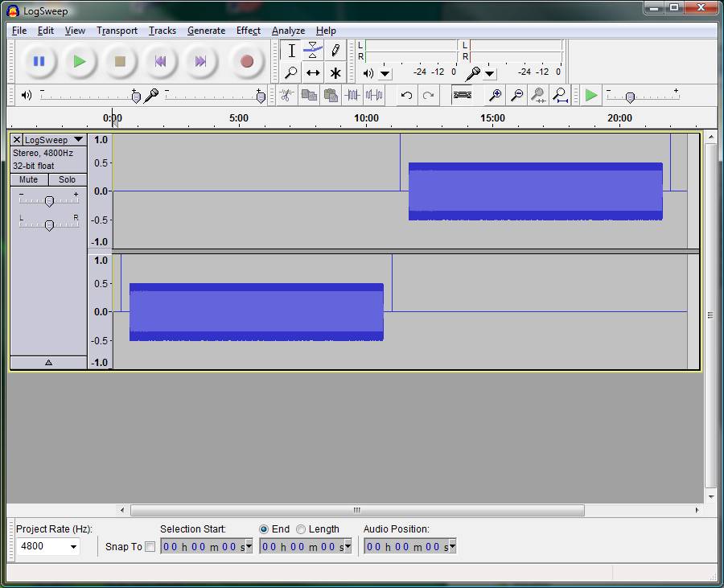Screen dimensions: 724x588
Task: Click the Cut scissors icon
Action: [286, 95]
